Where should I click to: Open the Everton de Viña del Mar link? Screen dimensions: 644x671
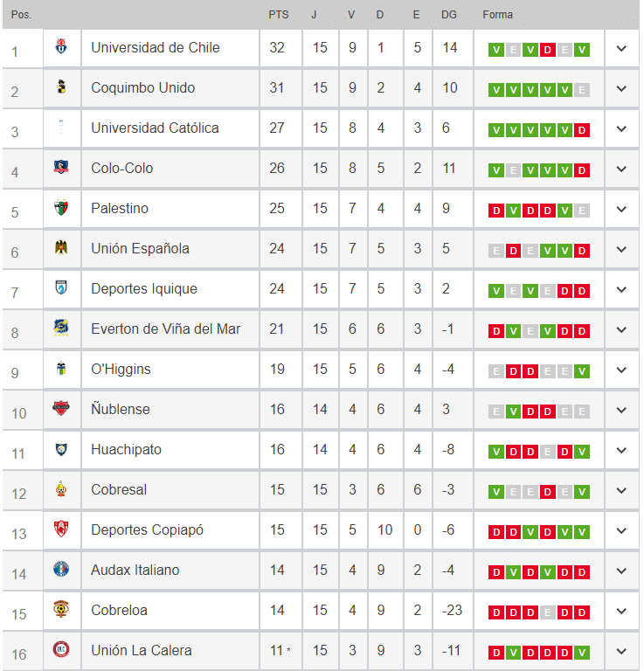165,329
